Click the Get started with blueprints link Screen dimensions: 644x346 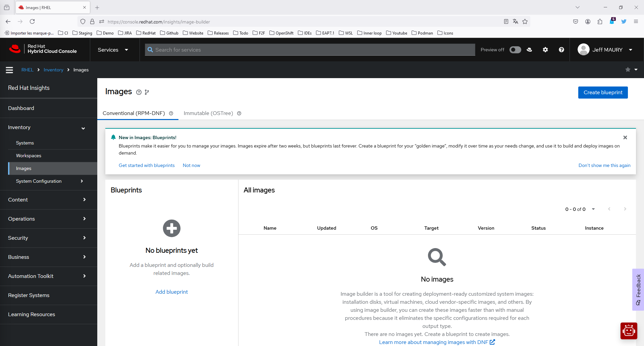147,165
